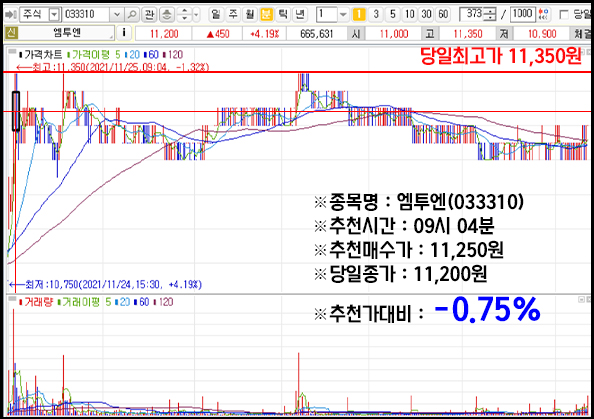Expand the 주식 market type dropdown
594x419 pixels.
coord(55,15)
